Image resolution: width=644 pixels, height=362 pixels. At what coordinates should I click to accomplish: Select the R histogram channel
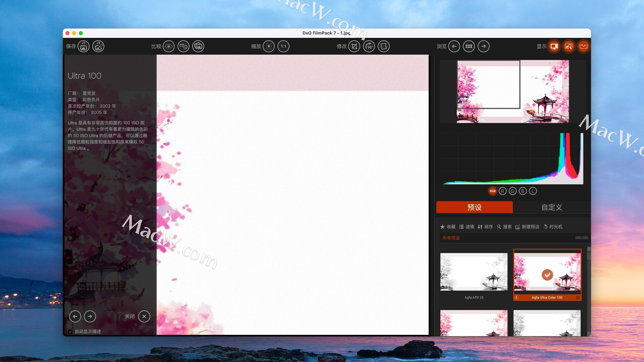point(502,191)
